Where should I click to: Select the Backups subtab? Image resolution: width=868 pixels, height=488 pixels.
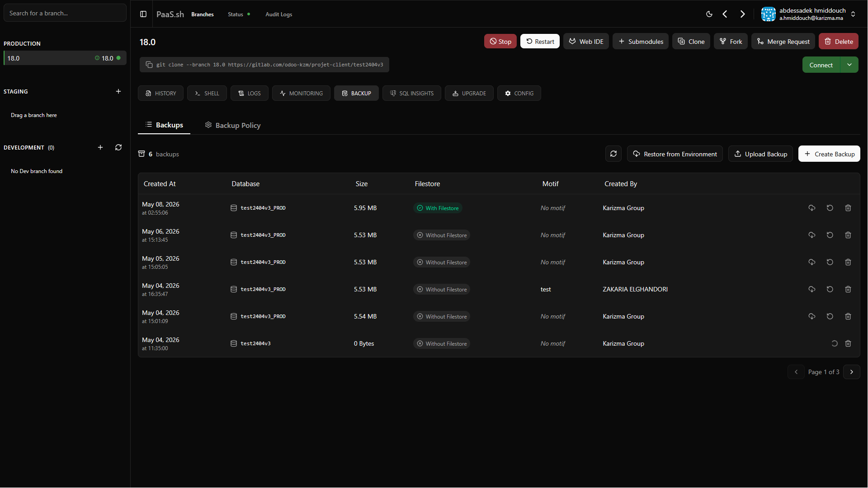164,125
